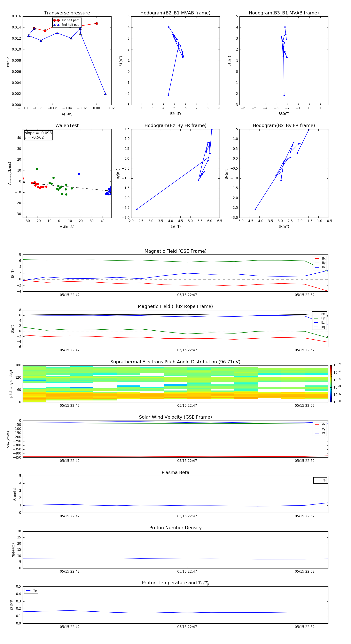Click the bottom-left point of Bx_By hodogram
Viewport: 351px width, 644px height.
point(255,210)
